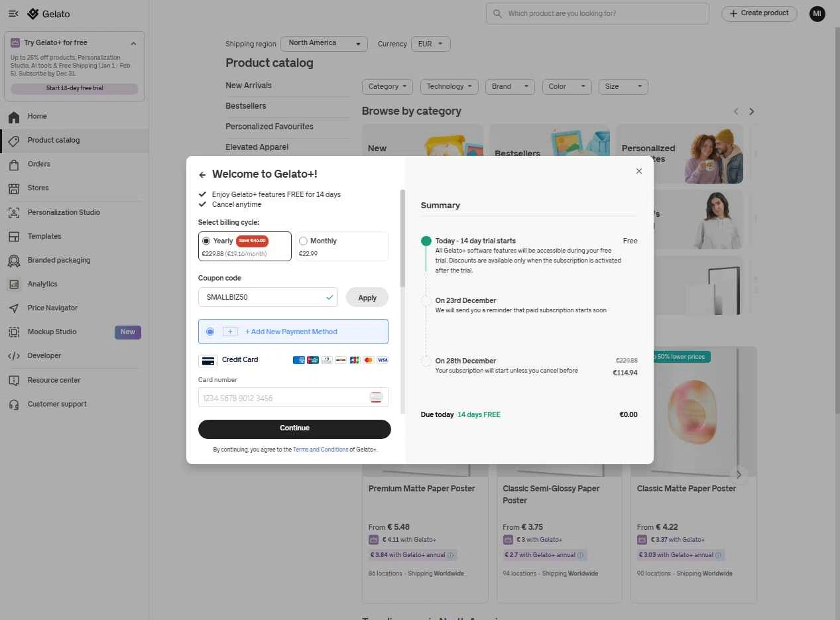Click Continue button
Screen dimensions: 840x620
pos(294,429)
